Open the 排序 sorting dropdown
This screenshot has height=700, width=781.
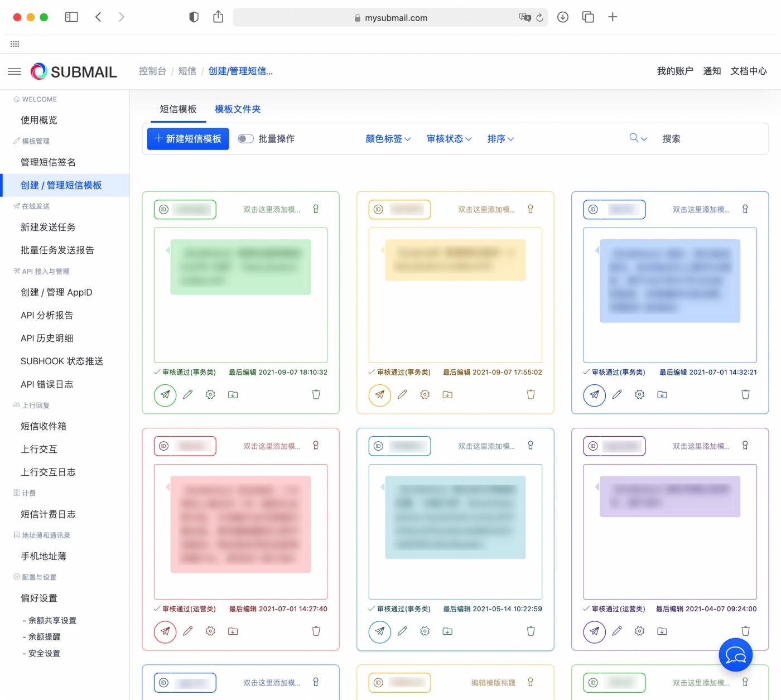pyautogui.click(x=500, y=138)
